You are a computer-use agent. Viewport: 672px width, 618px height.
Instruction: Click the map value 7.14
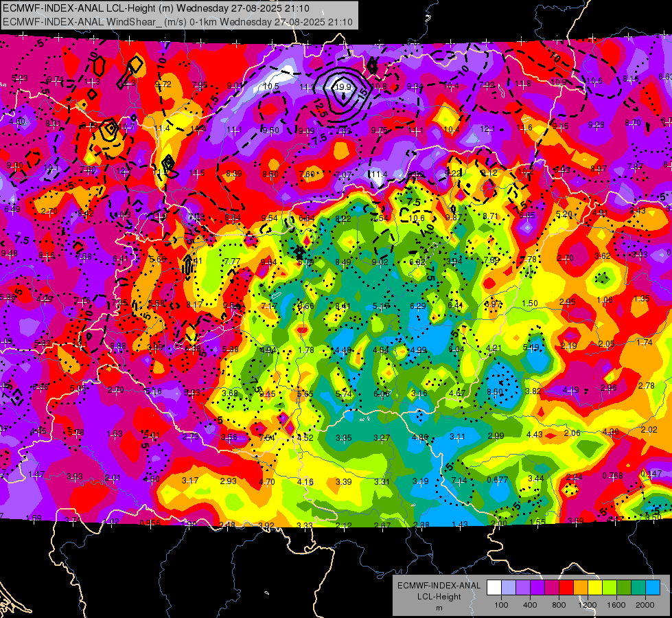coord(459,481)
